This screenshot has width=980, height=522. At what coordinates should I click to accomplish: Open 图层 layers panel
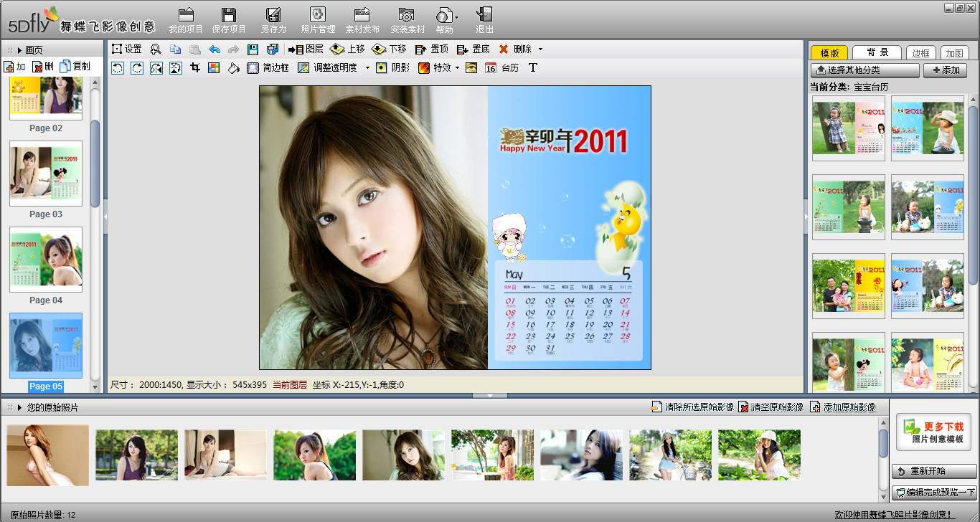[306, 49]
